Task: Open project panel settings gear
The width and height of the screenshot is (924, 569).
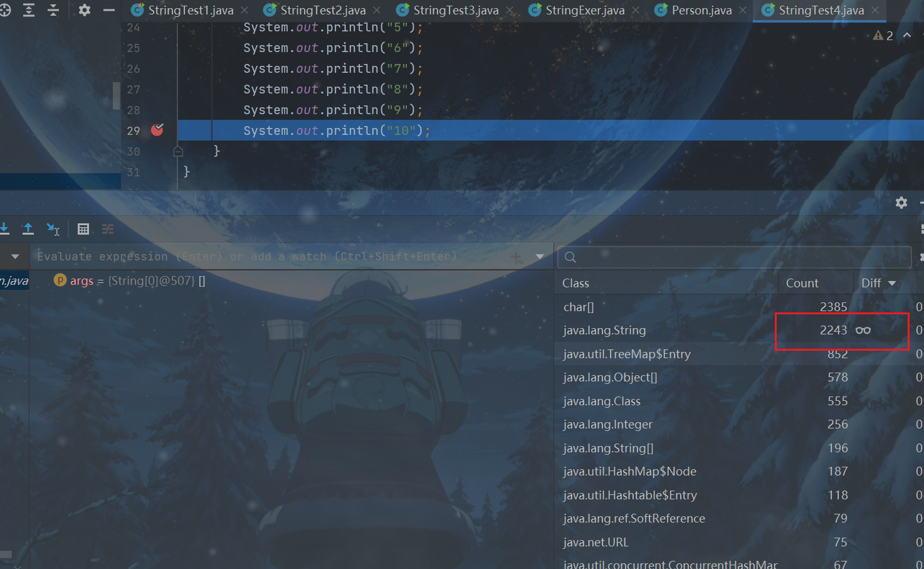Action: [85, 10]
